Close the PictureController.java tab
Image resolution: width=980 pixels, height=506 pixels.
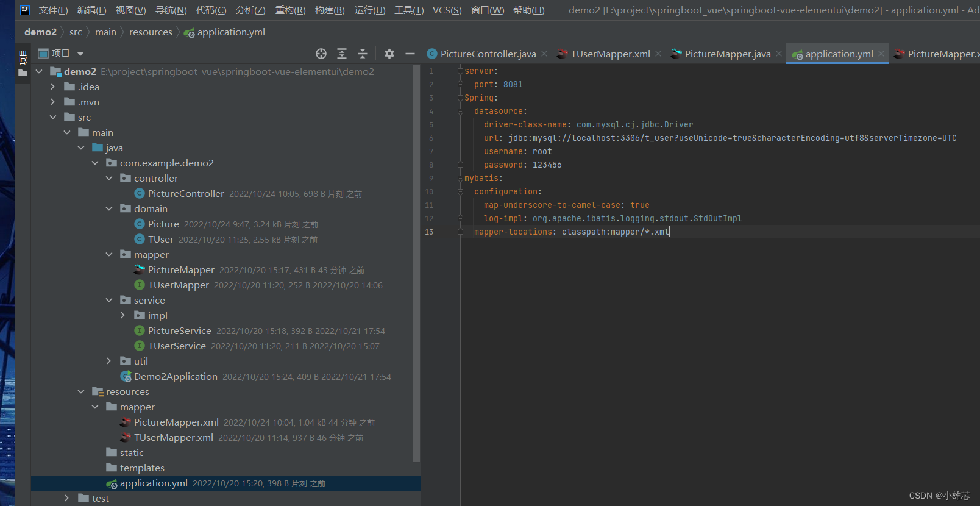click(x=544, y=54)
